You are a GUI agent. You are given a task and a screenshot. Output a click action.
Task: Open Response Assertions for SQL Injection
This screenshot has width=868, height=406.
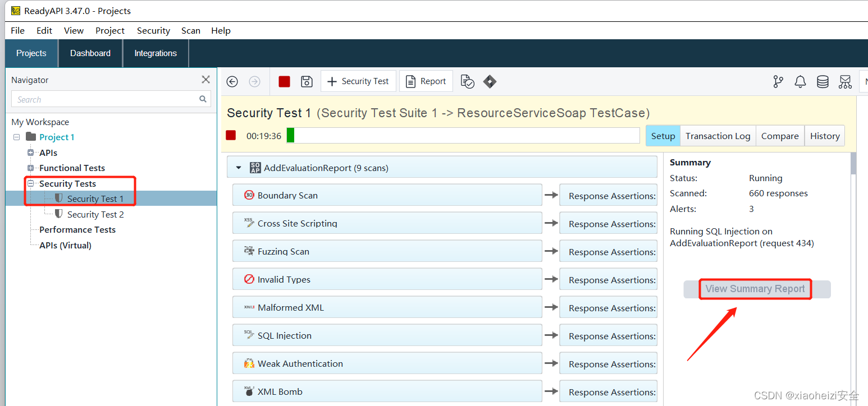pyautogui.click(x=608, y=336)
